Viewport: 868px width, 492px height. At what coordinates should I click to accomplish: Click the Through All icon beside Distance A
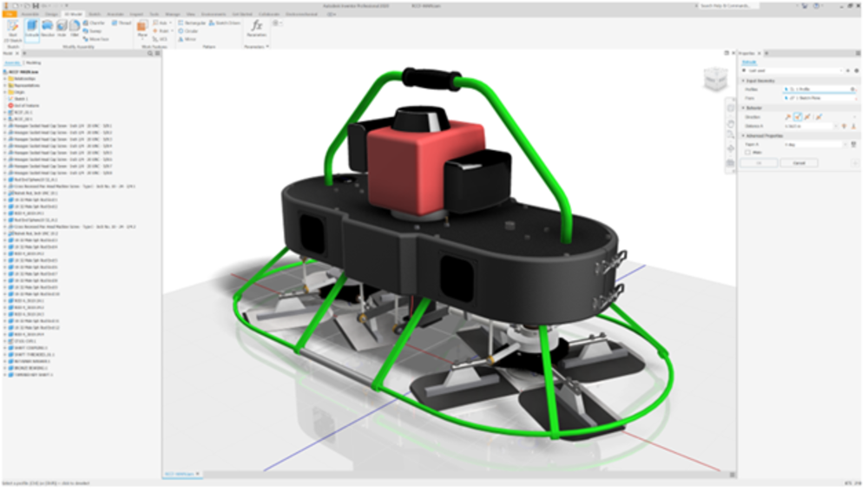(845, 126)
